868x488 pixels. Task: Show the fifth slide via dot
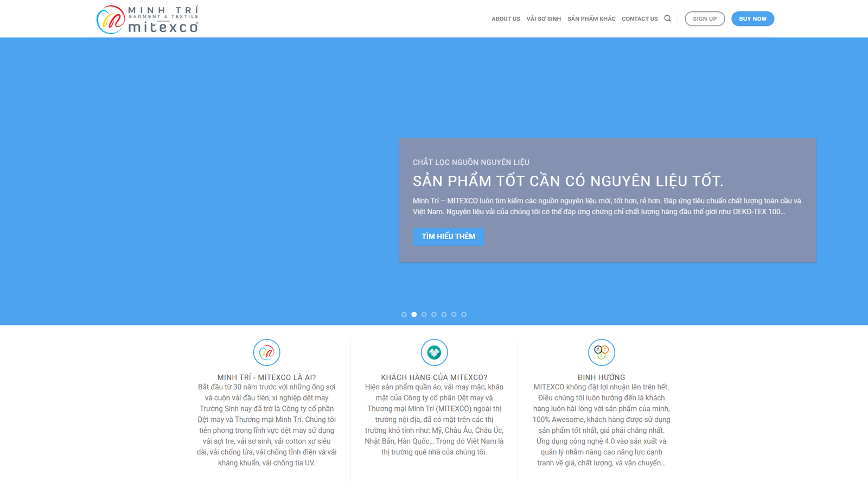[x=444, y=314]
